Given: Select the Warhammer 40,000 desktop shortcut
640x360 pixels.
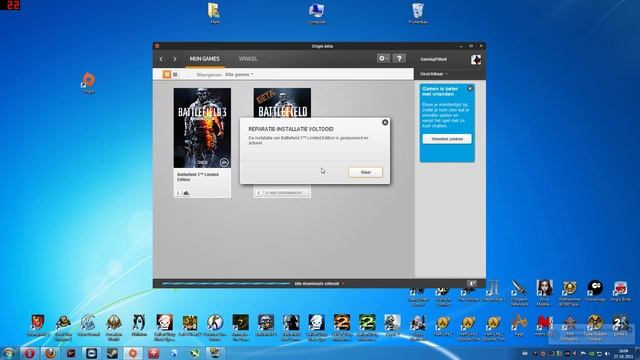Looking at the screenshot, I should pos(569,293).
